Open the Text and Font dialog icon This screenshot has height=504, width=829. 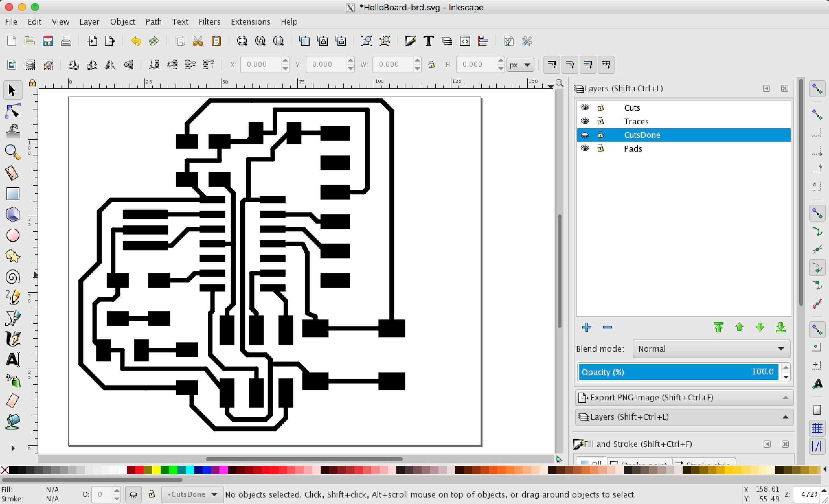tap(428, 41)
